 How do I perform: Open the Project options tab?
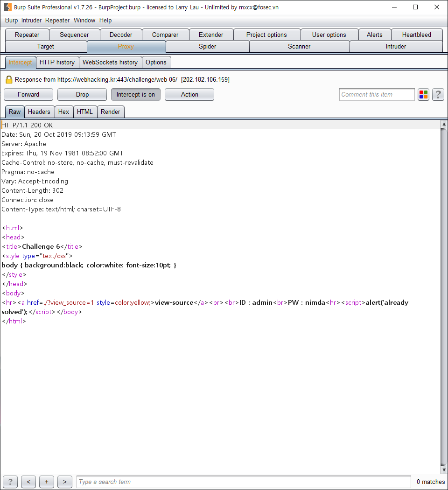tap(266, 35)
